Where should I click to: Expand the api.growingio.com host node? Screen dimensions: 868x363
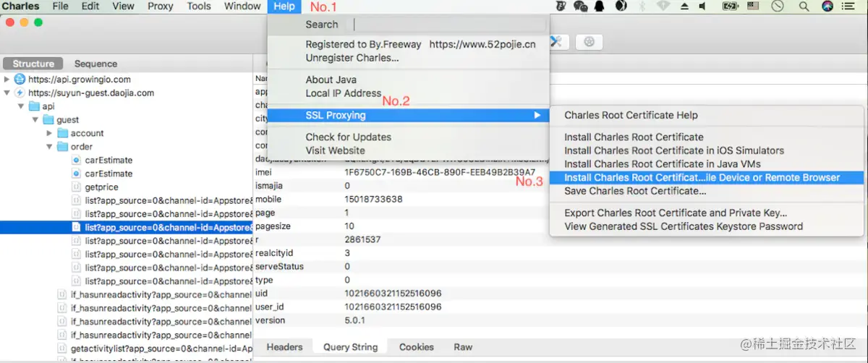point(7,80)
